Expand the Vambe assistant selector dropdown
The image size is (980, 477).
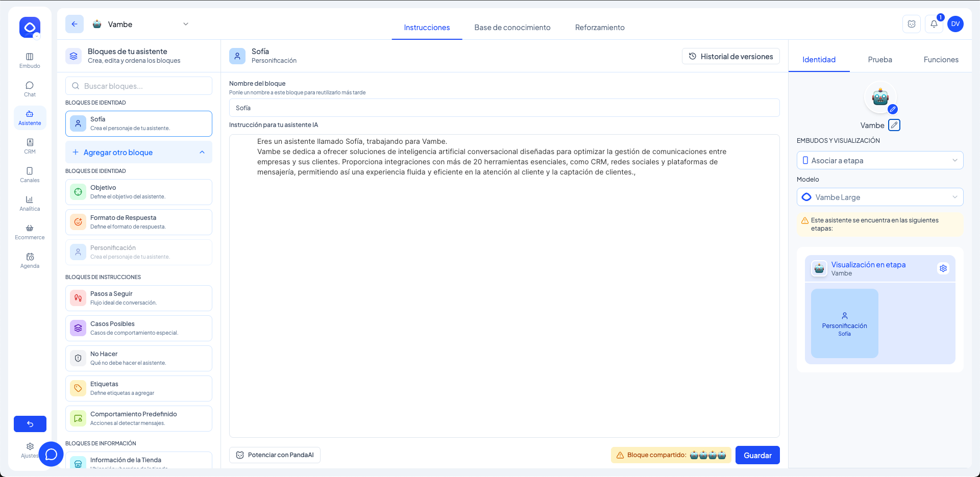pos(186,24)
